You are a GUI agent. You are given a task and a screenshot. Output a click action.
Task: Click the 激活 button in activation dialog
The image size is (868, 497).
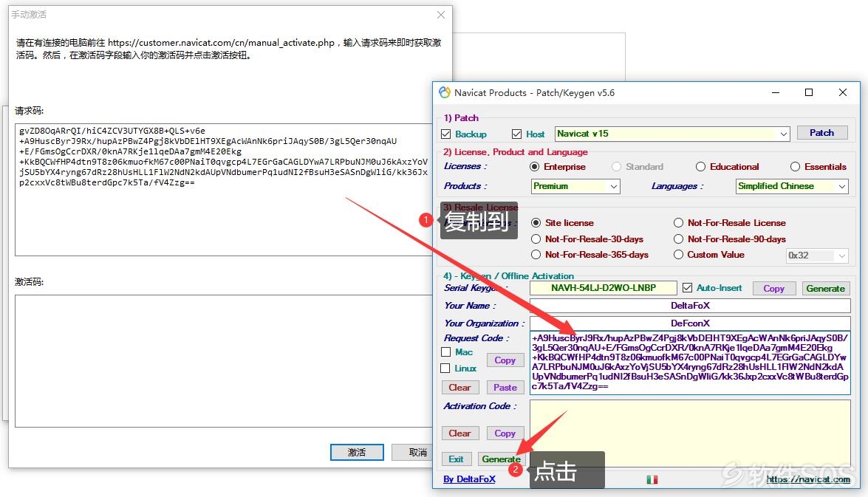click(x=357, y=452)
